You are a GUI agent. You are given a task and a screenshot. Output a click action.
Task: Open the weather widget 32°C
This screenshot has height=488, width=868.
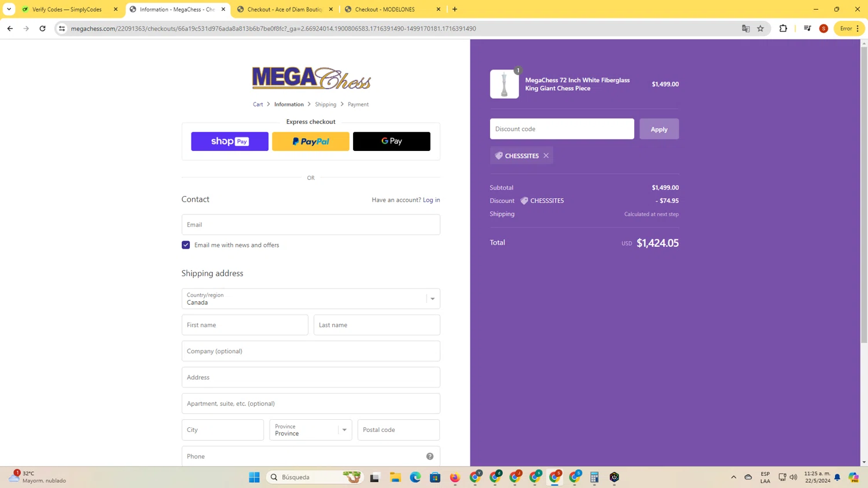click(38, 477)
